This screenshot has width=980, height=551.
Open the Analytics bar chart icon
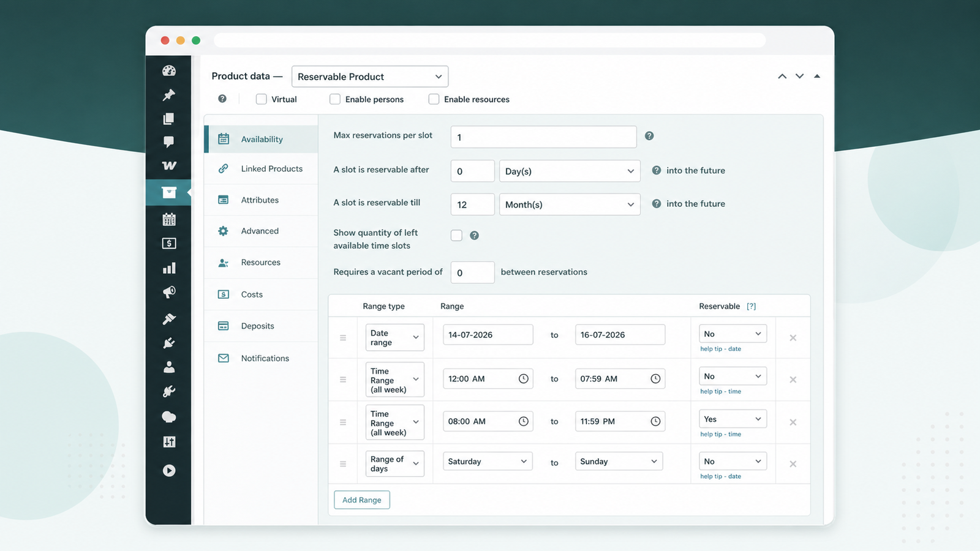coord(169,268)
